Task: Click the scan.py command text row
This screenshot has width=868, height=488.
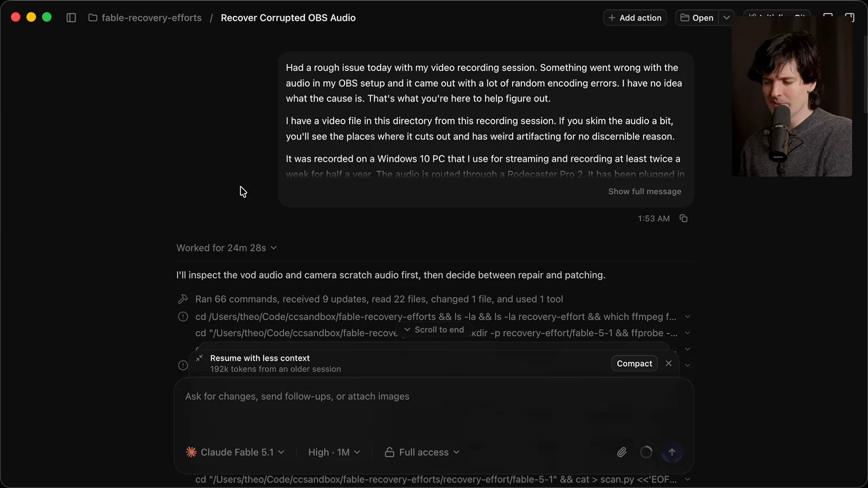Action: click(436, 479)
